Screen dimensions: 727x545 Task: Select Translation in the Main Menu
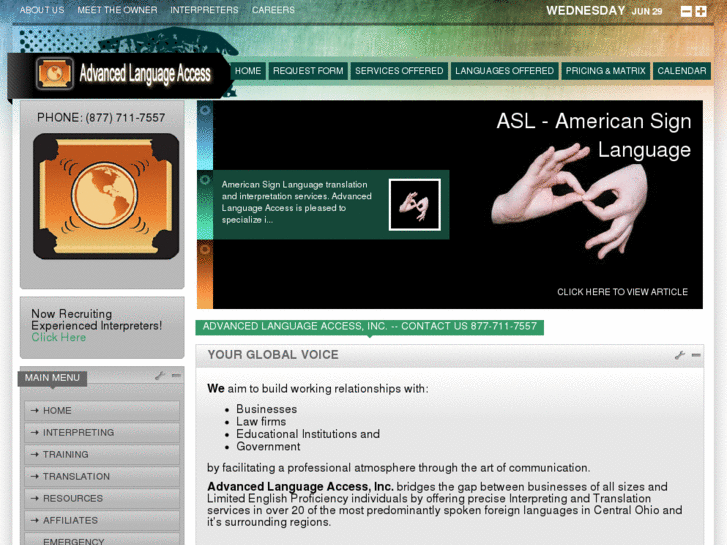click(x=102, y=476)
